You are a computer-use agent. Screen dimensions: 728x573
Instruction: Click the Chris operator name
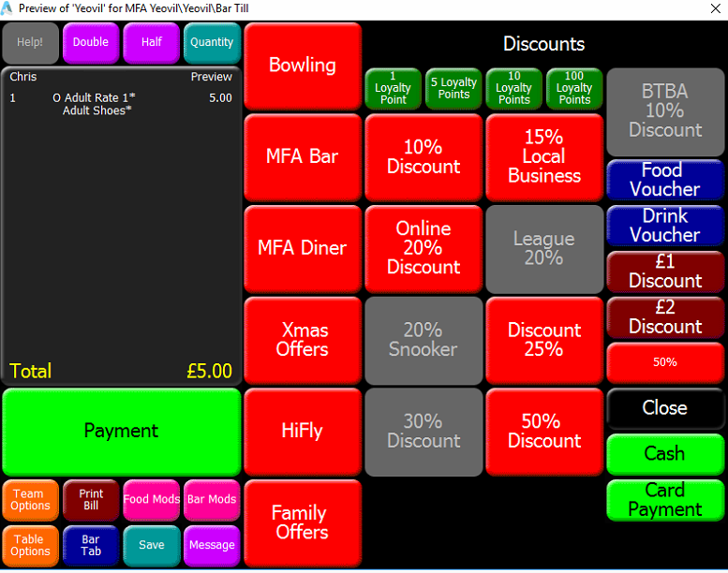tap(23, 77)
